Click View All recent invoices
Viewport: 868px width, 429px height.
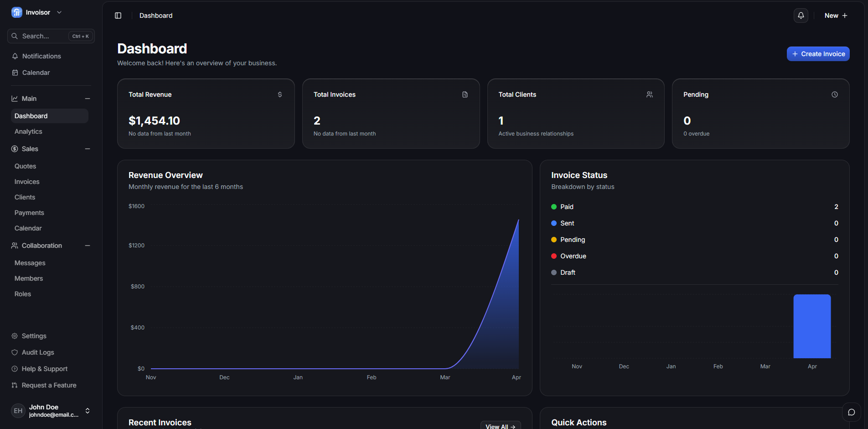pyautogui.click(x=501, y=426)
